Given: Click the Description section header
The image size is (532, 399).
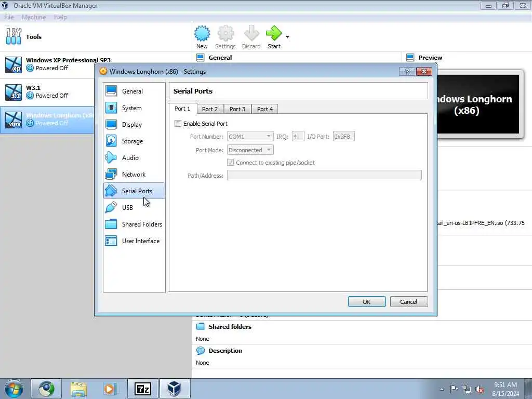Looking at the screenshot, I should 225,351.
